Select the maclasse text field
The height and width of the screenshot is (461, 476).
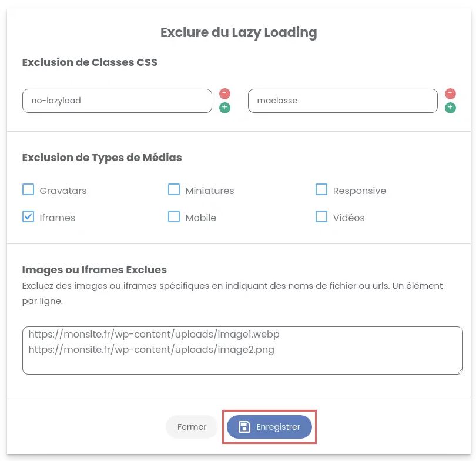point(343,101)
